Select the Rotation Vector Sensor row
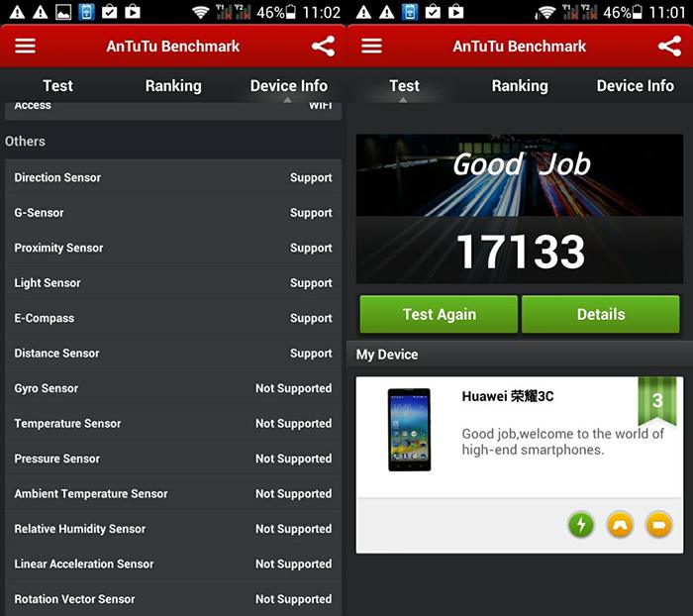 pyautogui.click(x=173, y=599)
